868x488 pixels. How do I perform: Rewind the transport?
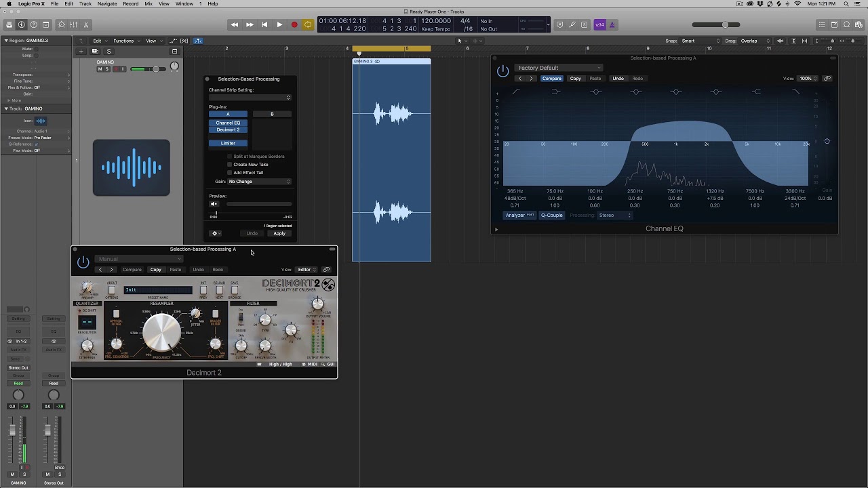235,25
